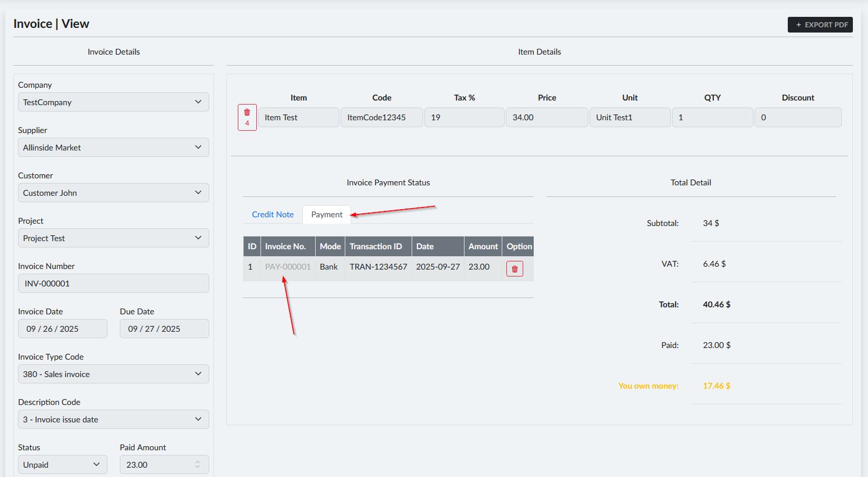Open the Invoice Type Code dropdown
Viewport: 868px width, 477px height.
click(113, 374)
